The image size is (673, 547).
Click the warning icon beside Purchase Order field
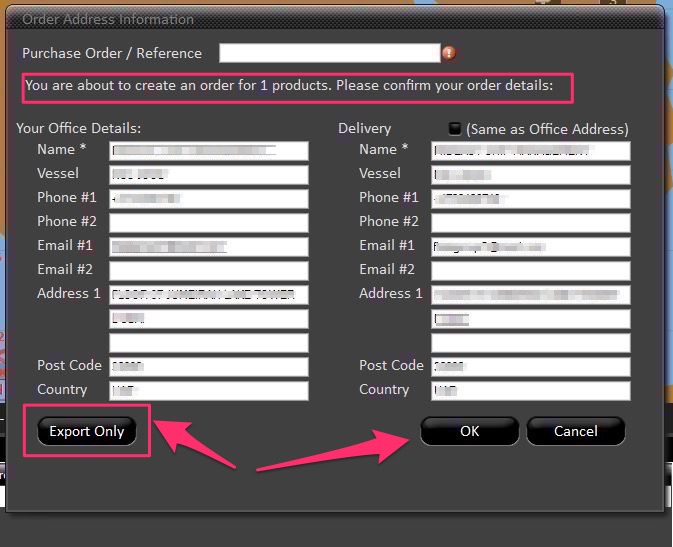pyautogui.click(x=449, y=53)
